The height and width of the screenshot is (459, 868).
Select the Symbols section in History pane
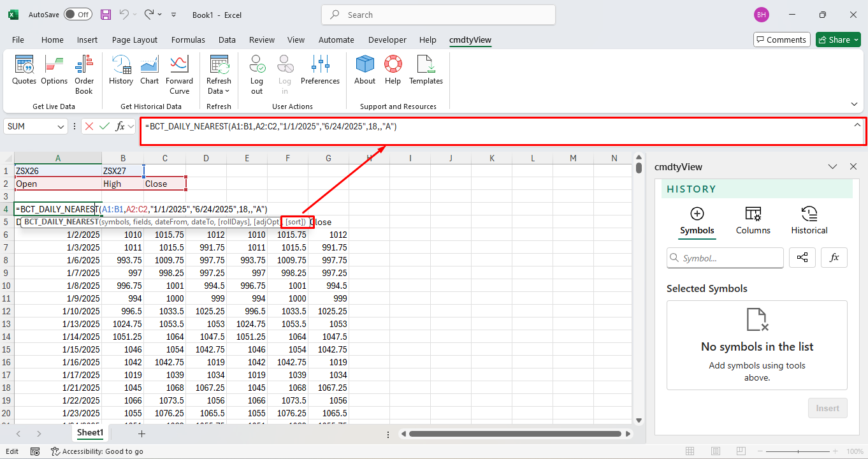[697, 221]
